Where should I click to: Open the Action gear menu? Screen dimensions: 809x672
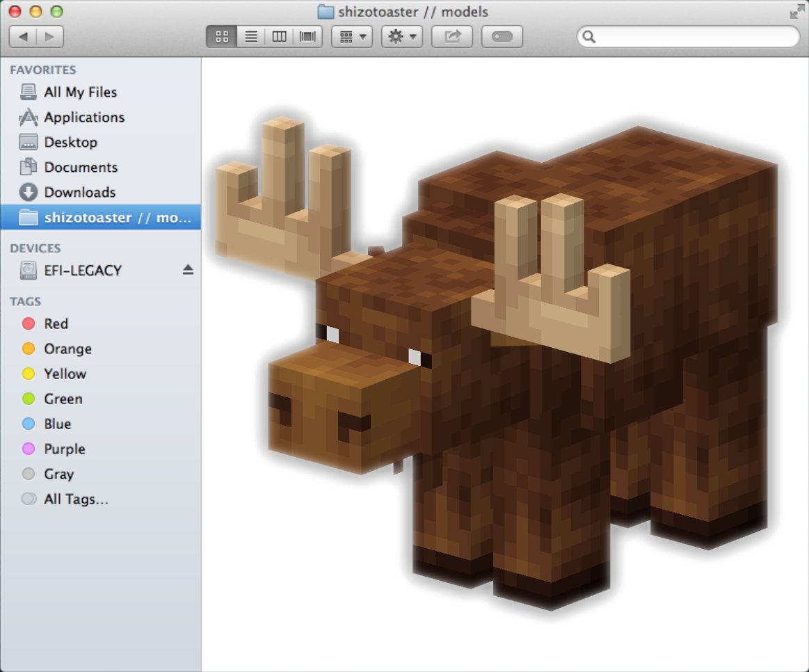(402, 37)
